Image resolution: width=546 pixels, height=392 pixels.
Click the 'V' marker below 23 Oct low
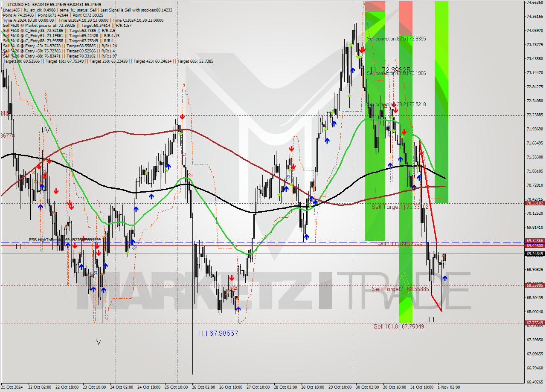pyautogui.click(x=99, y=342)
